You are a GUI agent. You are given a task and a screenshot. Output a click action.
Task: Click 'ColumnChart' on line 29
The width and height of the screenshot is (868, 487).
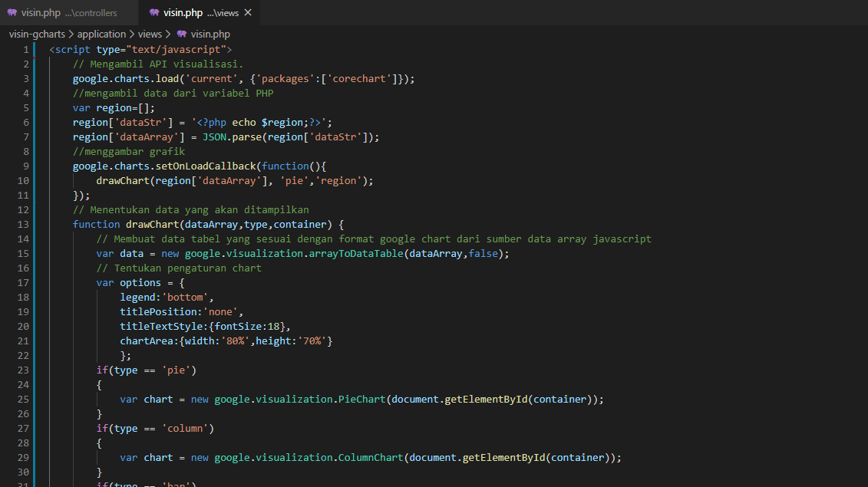[x=371, y=458]
